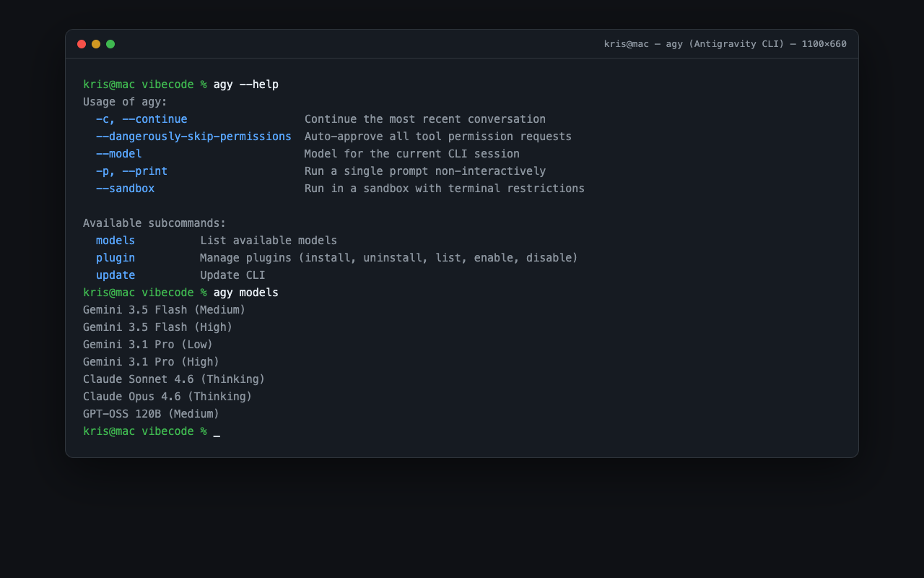
Task: Click the 'update' subcommand name
Action: point(115,275)
